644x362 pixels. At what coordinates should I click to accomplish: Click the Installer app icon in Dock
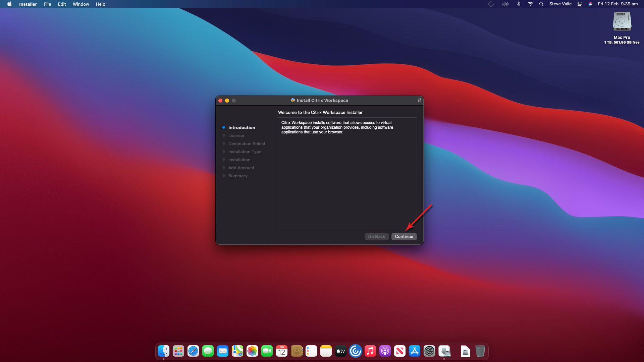pyautogui.click(x=444, y=351)
